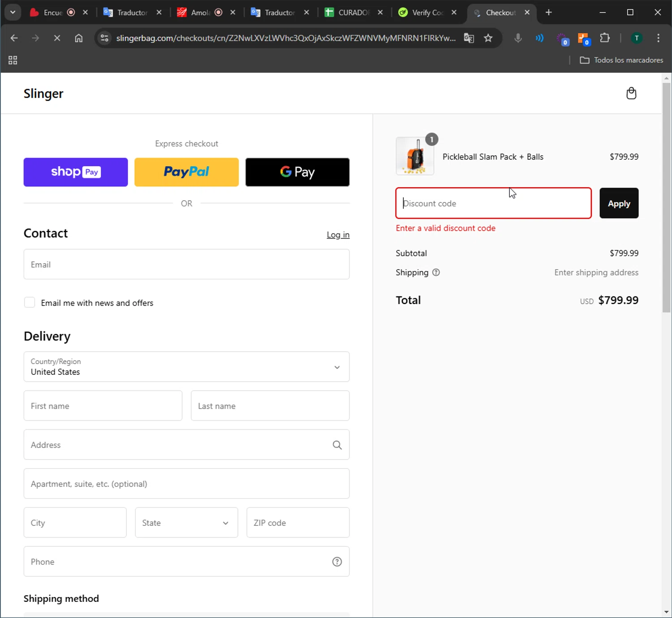Stop page loading with the X button
Image resolution: width=672 pixels, height=618 pixels.
point(57,38)
